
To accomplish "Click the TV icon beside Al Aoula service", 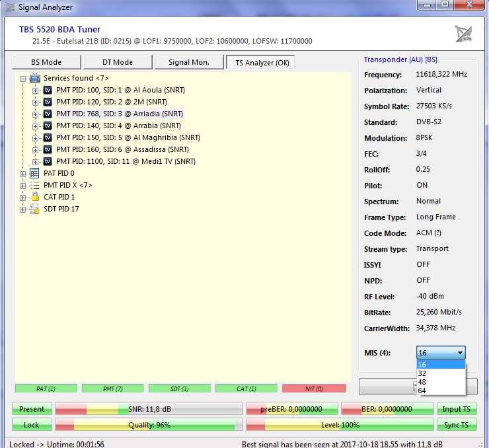I will click(48, 90).
